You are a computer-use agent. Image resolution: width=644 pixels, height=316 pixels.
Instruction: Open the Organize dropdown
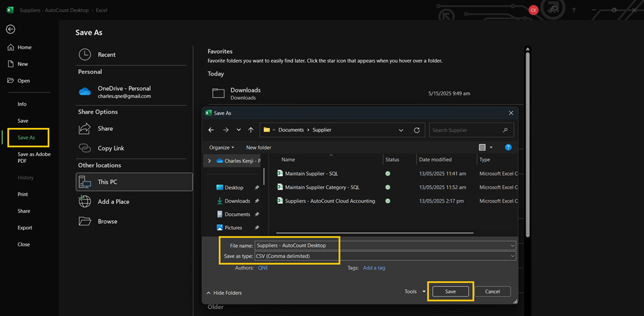(x=221, y=148)
